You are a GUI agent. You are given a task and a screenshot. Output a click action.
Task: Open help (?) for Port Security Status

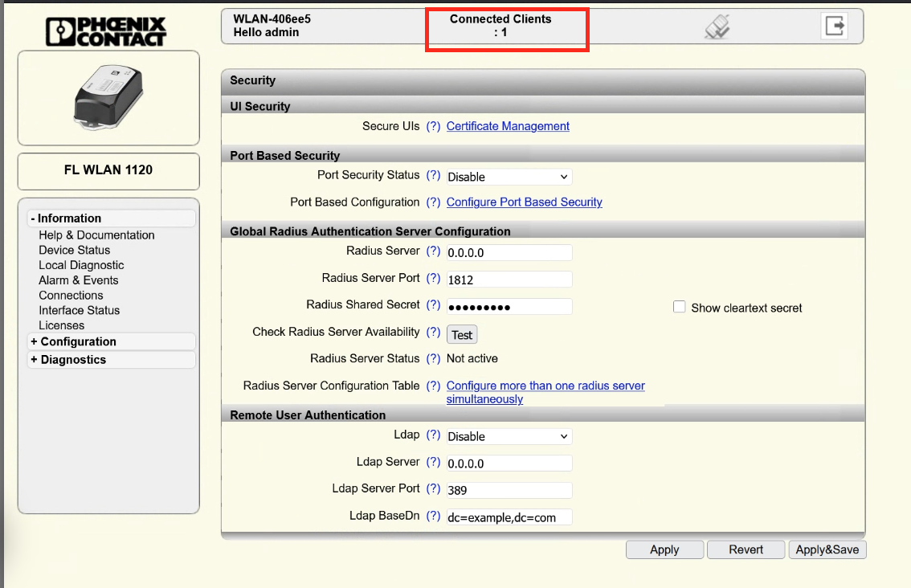[433, 175]
